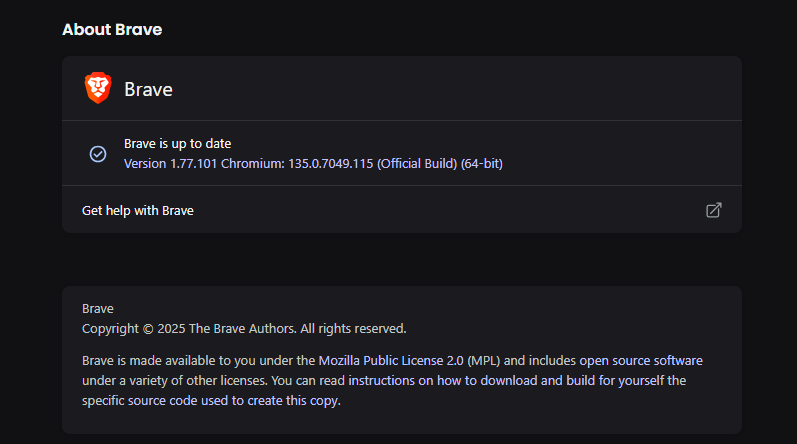This screenshot has height=444, width=797.
Task: Click the Brave lion logo icon
Action: point(98,88)
